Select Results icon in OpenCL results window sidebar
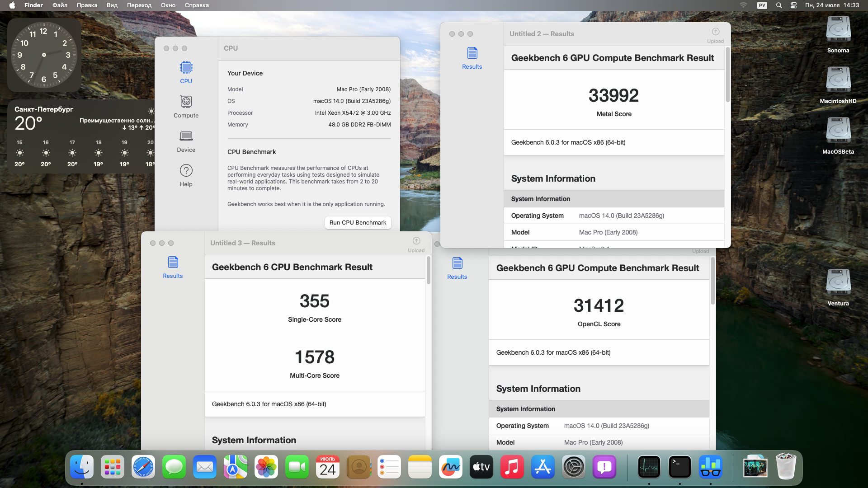868x488 pixels. 457,268
